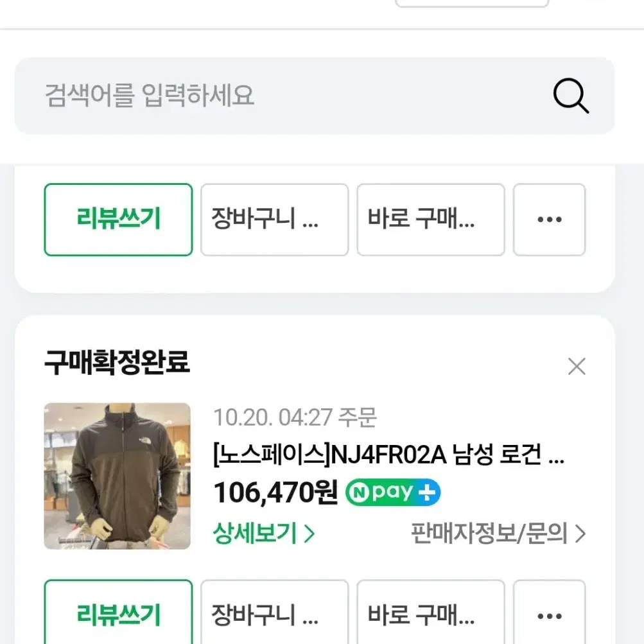Expand the second 바로 구매 option

[430, 616]
